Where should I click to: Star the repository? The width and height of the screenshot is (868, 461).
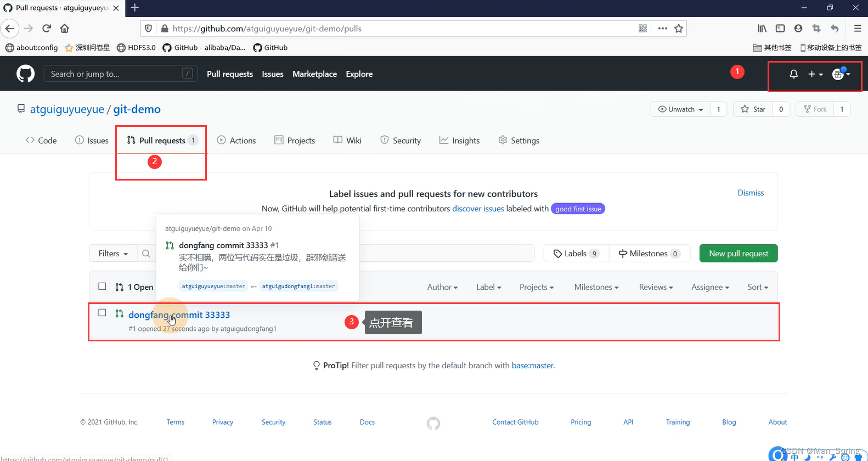click(753, 109)
